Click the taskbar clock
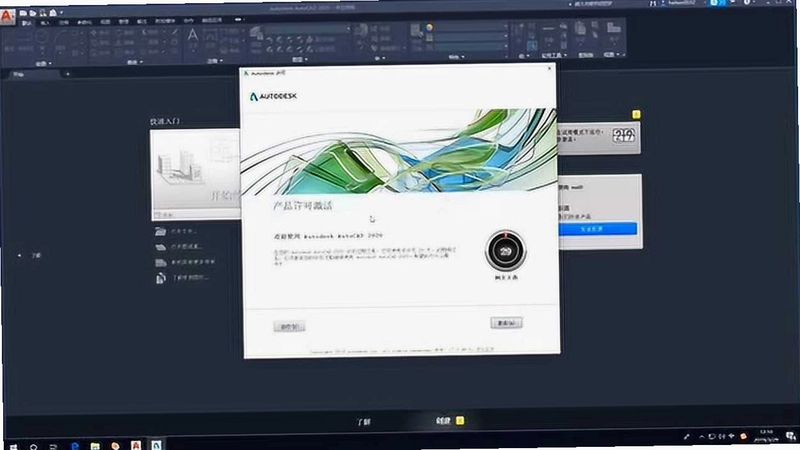The image size is (800, 450). [x=766, y=436]
